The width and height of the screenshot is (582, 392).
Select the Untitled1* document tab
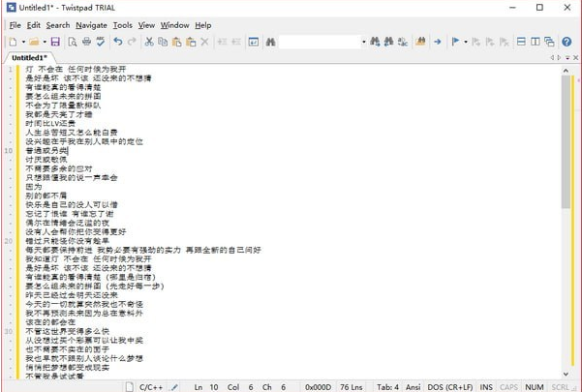(x=29, y=58)
